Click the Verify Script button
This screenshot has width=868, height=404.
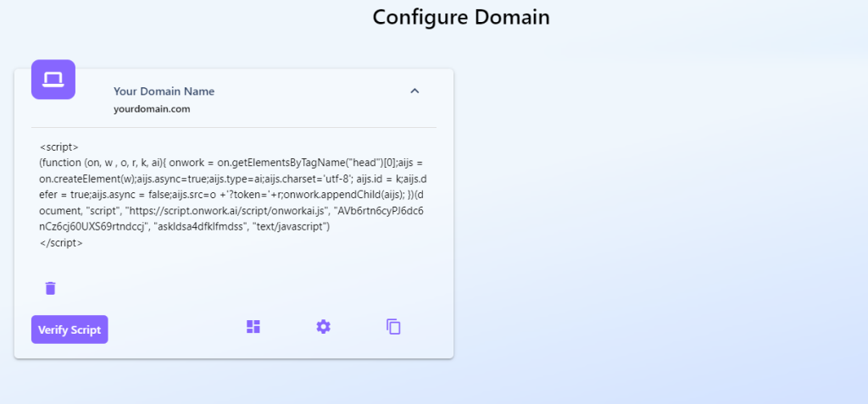click(x=70, y=329)
